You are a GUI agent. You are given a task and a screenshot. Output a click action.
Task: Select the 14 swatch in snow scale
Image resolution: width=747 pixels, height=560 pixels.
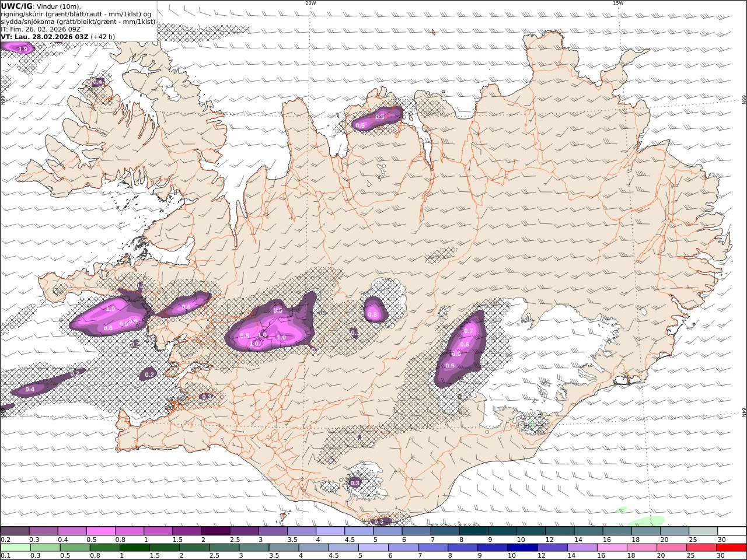pos(588,531)
